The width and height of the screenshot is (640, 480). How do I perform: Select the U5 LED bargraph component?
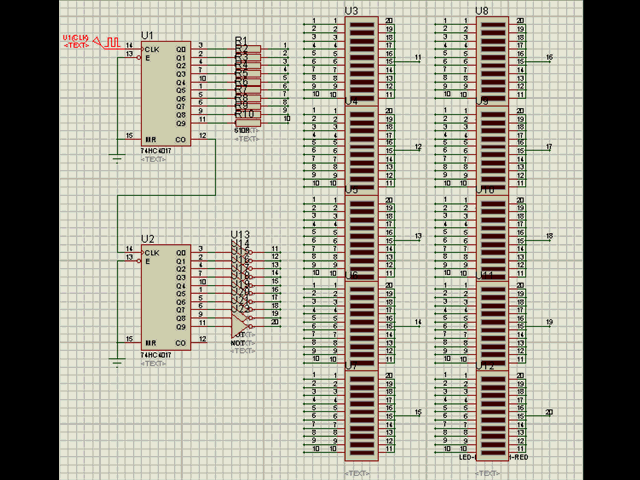pyautogui.click(x=362, y=238)
